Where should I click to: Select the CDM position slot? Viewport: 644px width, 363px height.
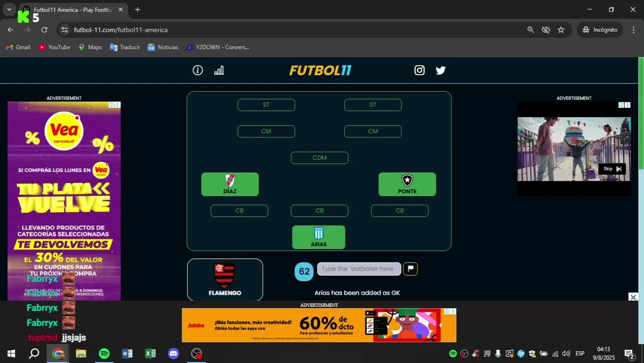point(319,158)
